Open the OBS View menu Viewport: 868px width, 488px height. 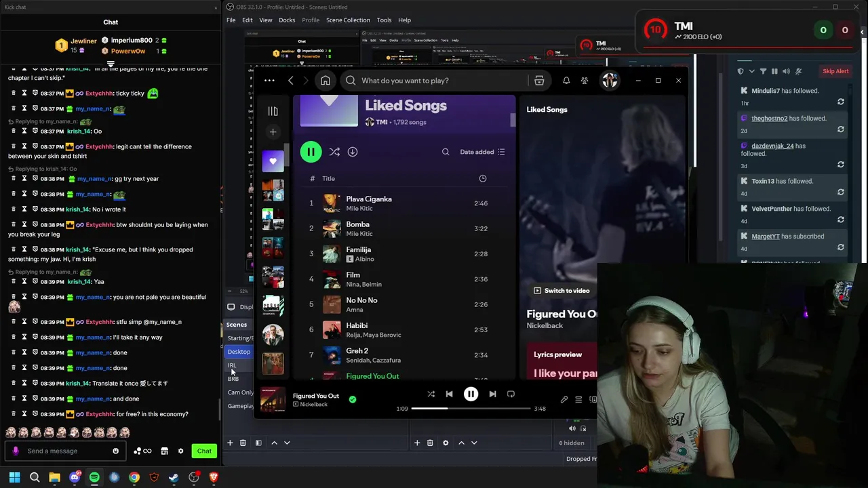coord(266,20)
